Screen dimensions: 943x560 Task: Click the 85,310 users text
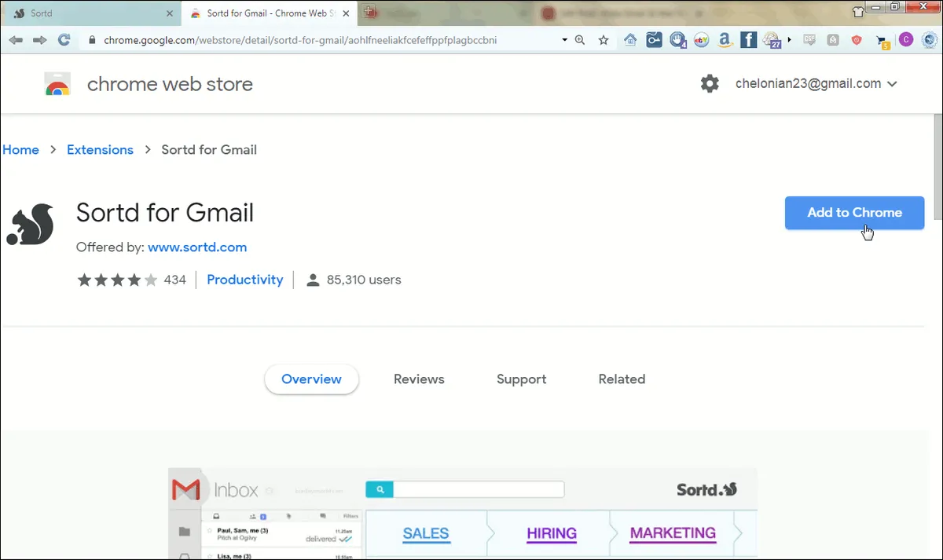tap(364, 280)
